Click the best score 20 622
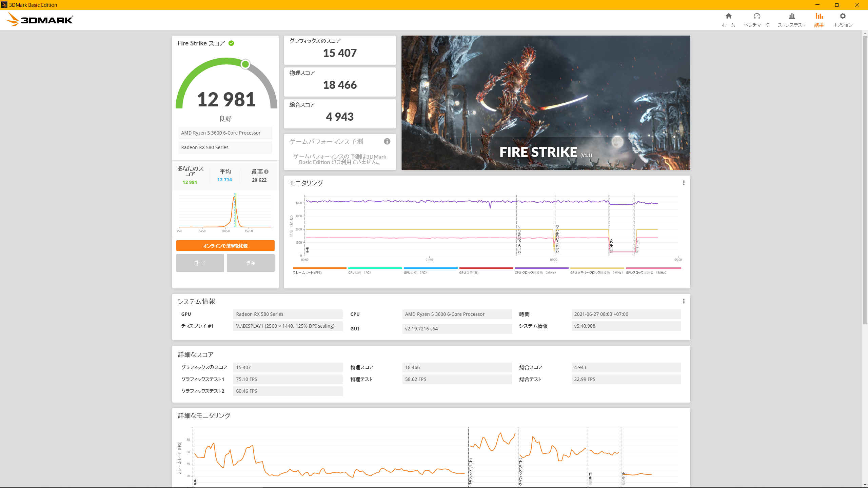868x488 pixels. tap(259, 180)
